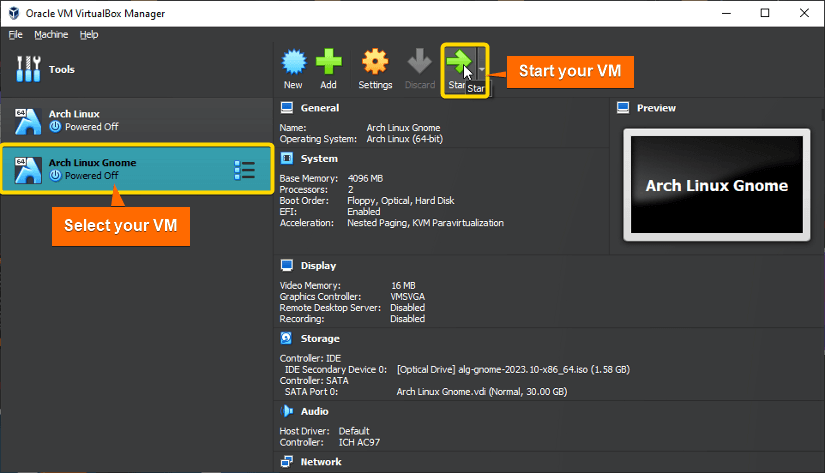This screenshot has width=825, height=473.
Task: Click the Preview section title
Action: [x=656, y=108]
